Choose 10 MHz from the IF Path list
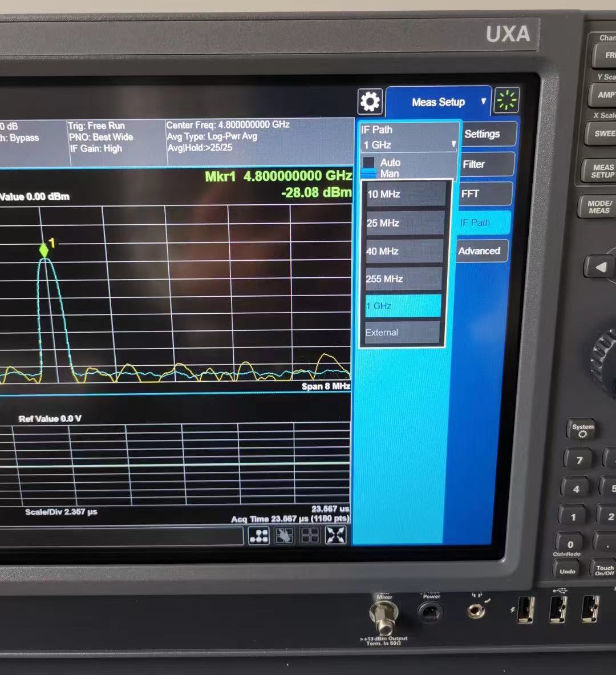The height and width of the screenshot is (675, 616). [406, 194]
